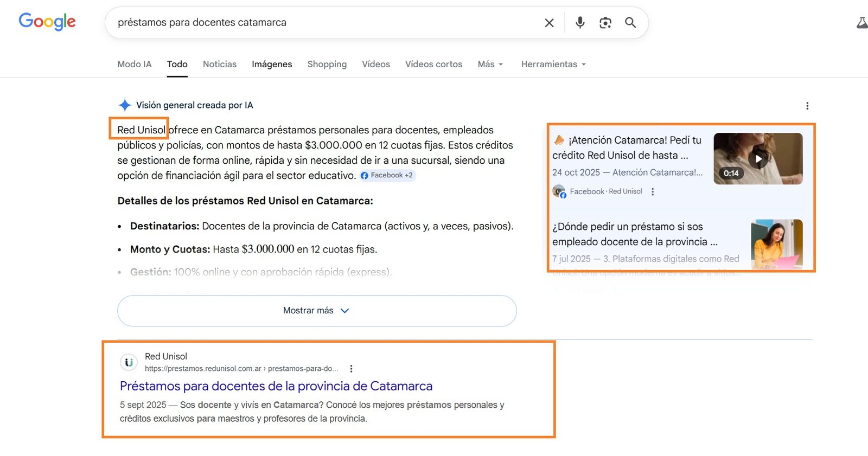
Task: Open thumbnail of ¿Dónde pedir un préstamo article
Action: pos(776,244)
